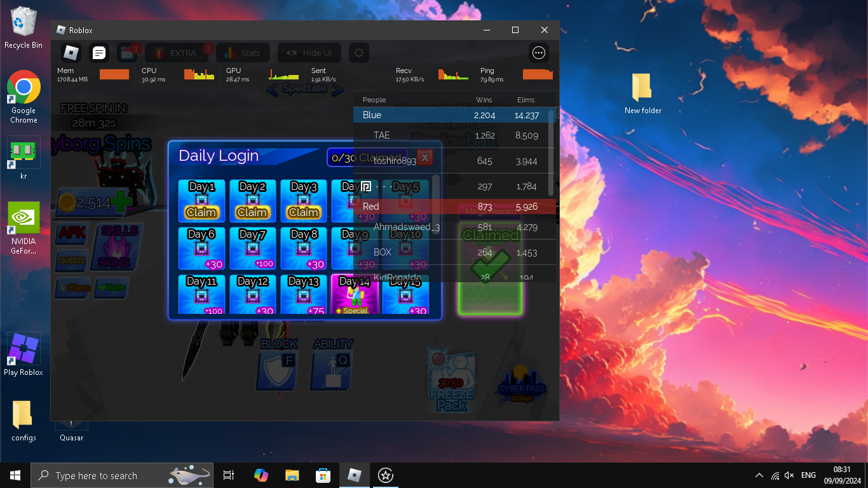Screen dimensions: 868x488
Task: Open the SKILLS SKINS menu
Action: pos(116,247)
